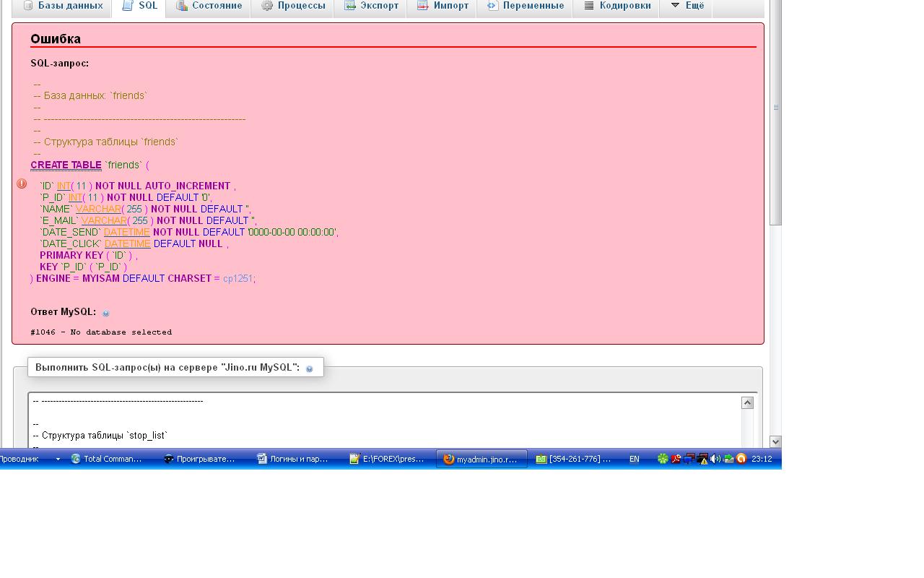Open the Импорт tab

443,6
